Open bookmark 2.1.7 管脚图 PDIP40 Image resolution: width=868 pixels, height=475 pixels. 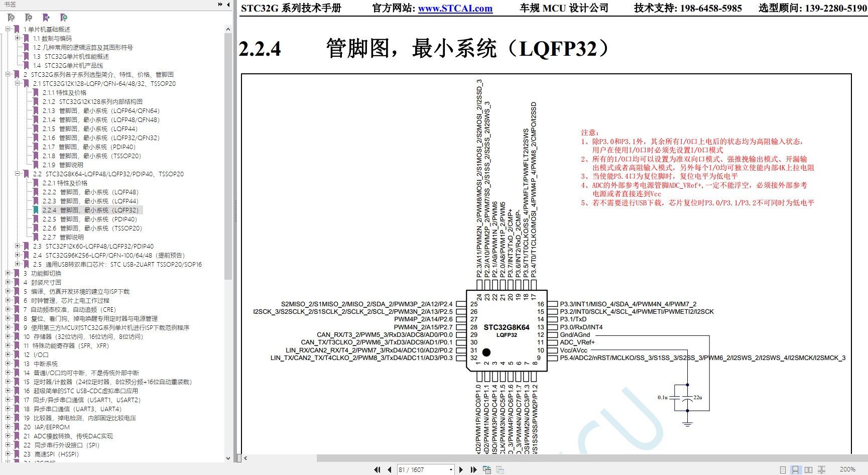tap(89, 147)
